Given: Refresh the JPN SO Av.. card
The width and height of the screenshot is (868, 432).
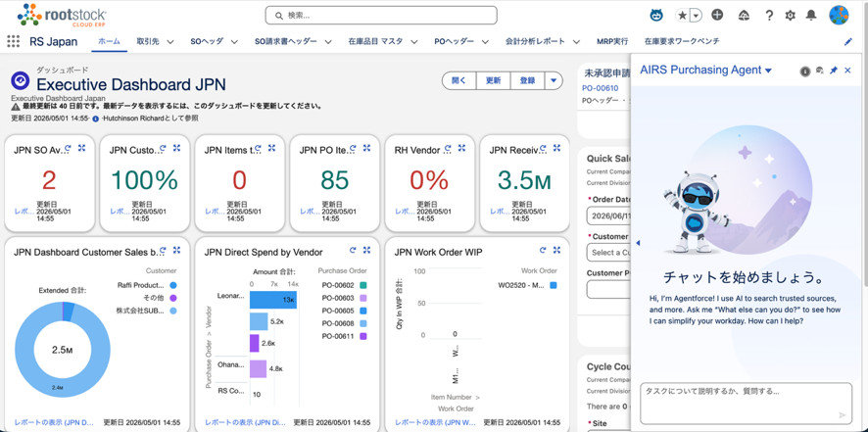Looking at the screenshot, I should [69, 148].
